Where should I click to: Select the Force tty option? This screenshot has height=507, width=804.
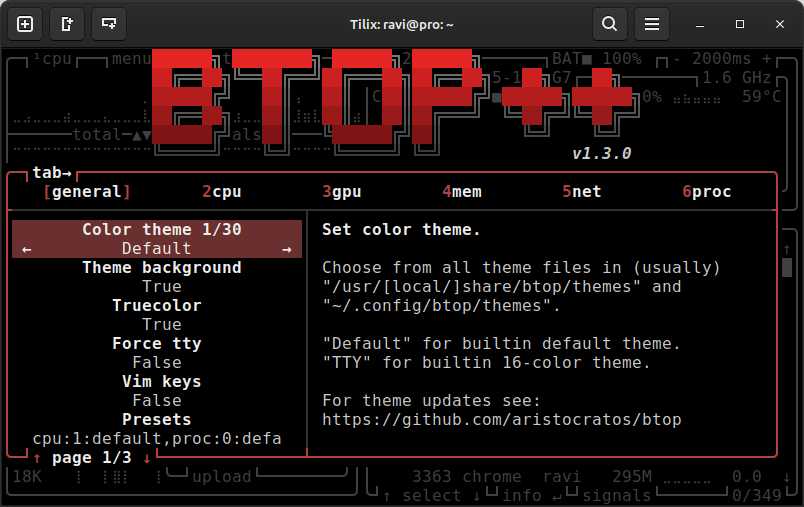click(x=157, y=343)
